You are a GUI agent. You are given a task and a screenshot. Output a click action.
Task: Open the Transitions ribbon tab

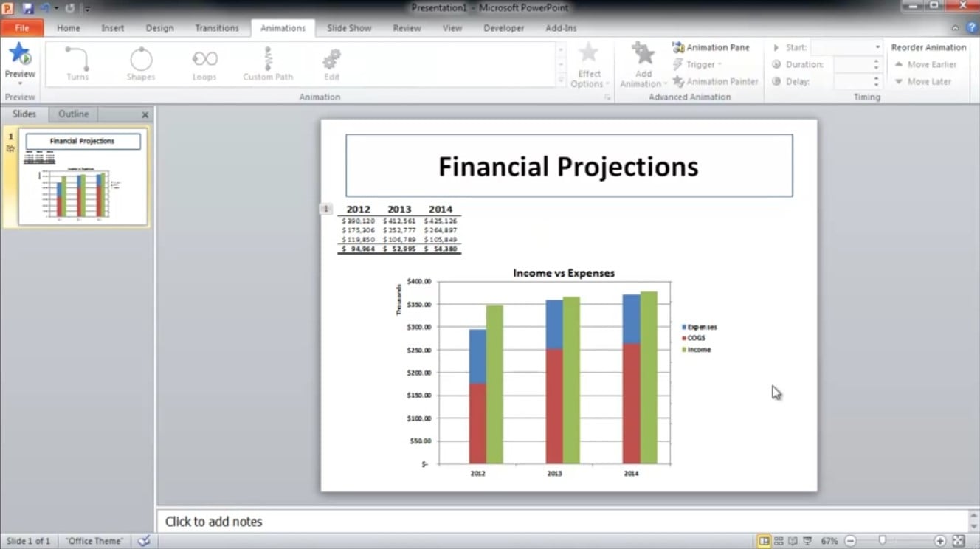[x=216, y=28]
